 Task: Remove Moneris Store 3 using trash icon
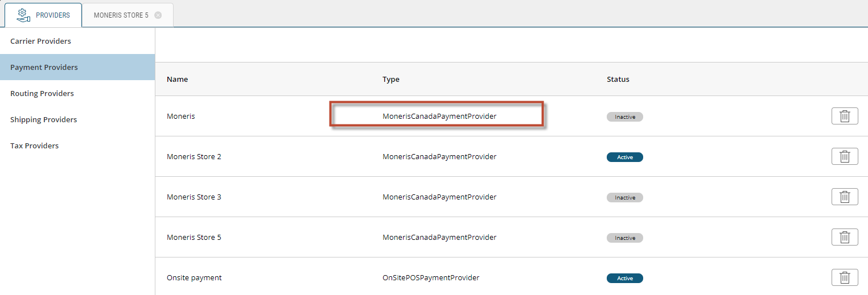845,197
